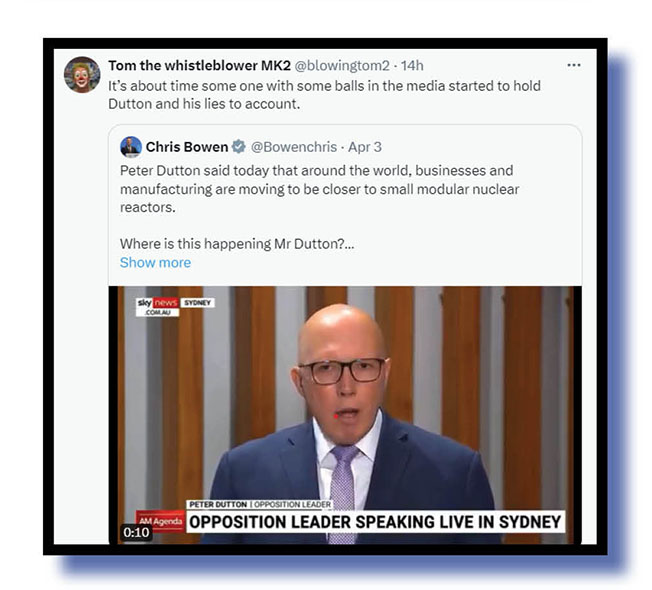Open the Apr 3 quoted tweet date
This screenshot has width=652, height=590.
[365, 147]
